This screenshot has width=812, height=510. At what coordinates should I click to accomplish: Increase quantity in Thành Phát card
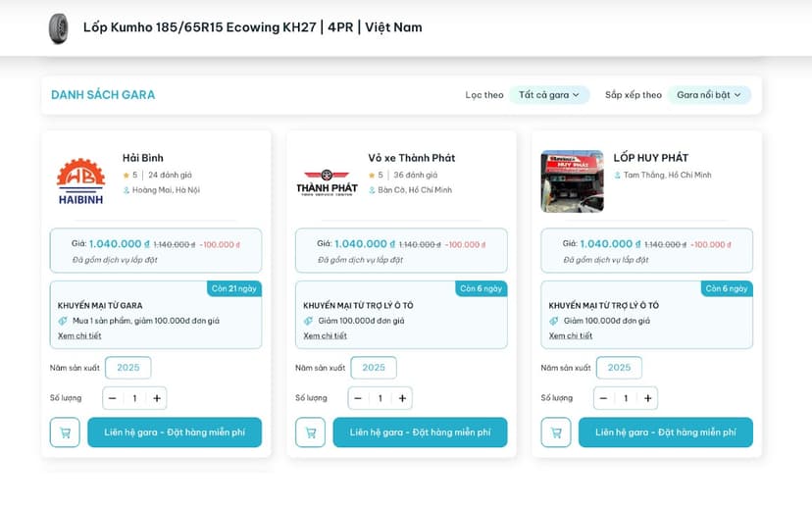tap(402, 398)
